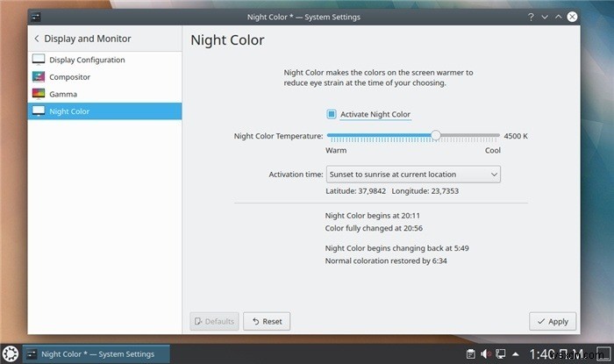
Task: Click the Warm end of temperature slider
Action: tap(336, 150)
